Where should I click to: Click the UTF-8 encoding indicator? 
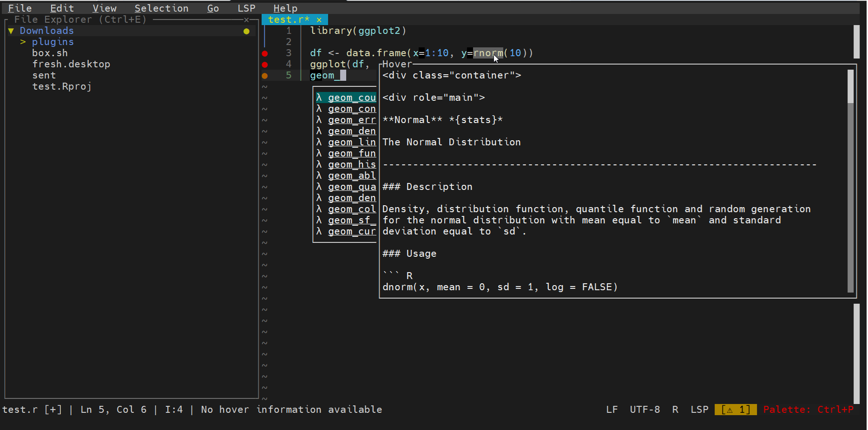[x=644, y=410]
